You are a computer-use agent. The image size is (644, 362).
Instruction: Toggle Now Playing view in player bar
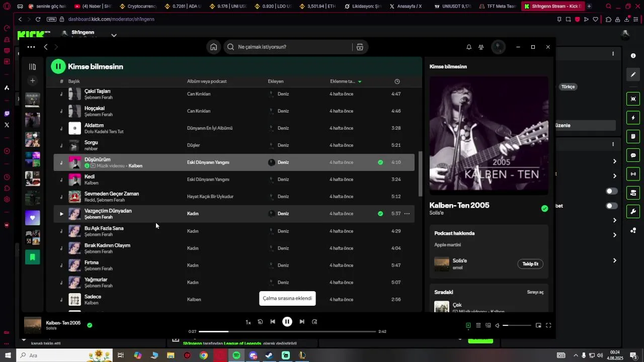(x=468, y=325)
